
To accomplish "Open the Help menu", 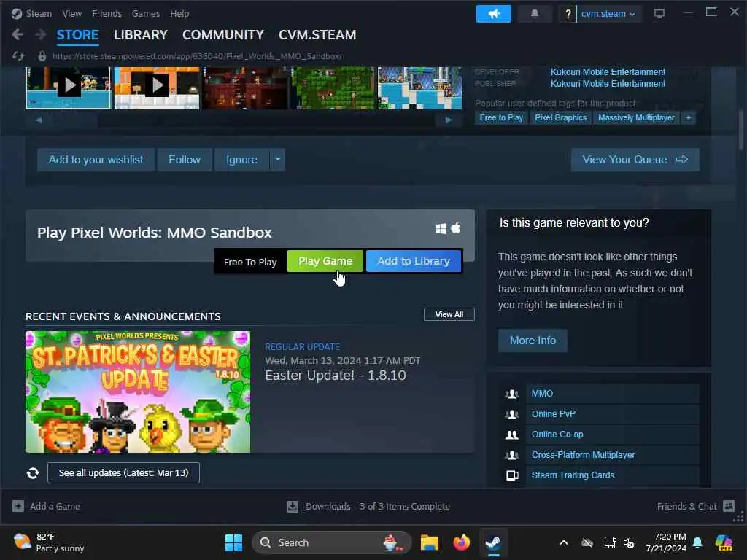I will (179, 13).
